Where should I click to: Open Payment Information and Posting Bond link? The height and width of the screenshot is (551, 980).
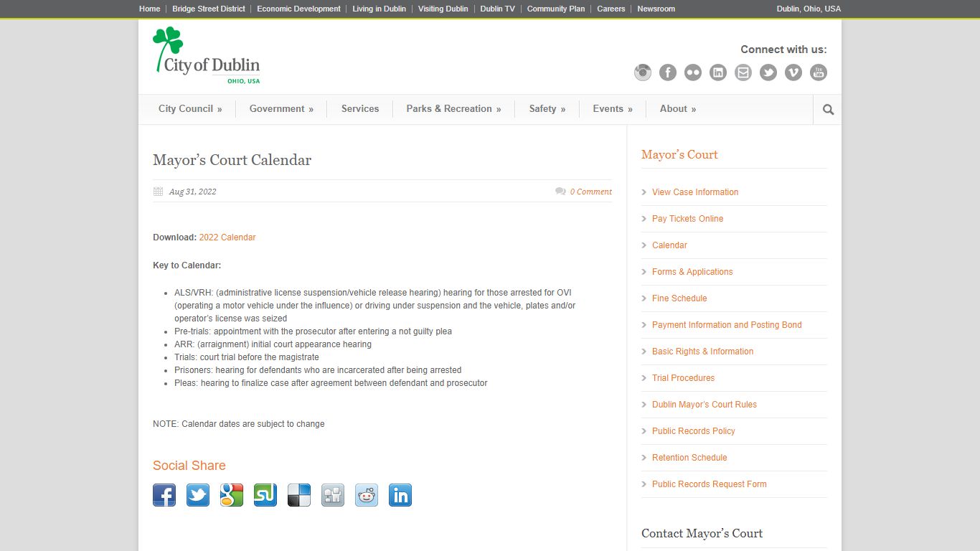pos(727,325)
